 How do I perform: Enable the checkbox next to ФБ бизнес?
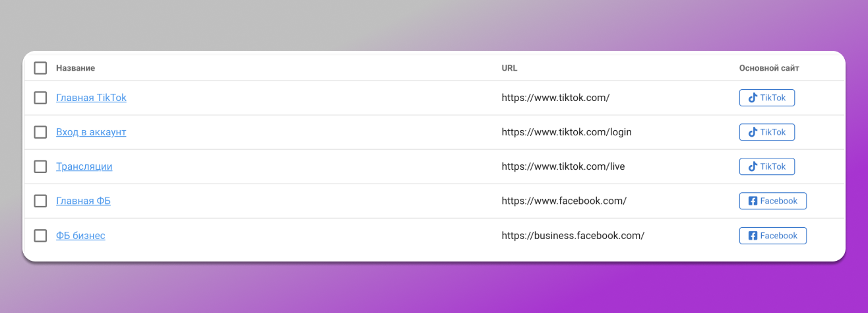(40, 236)
